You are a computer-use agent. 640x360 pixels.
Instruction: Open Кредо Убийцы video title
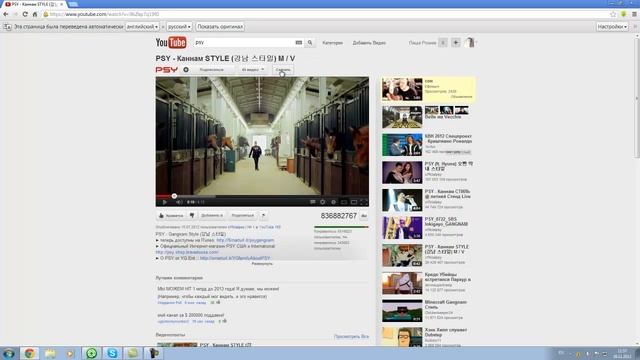tap(448, 277)
